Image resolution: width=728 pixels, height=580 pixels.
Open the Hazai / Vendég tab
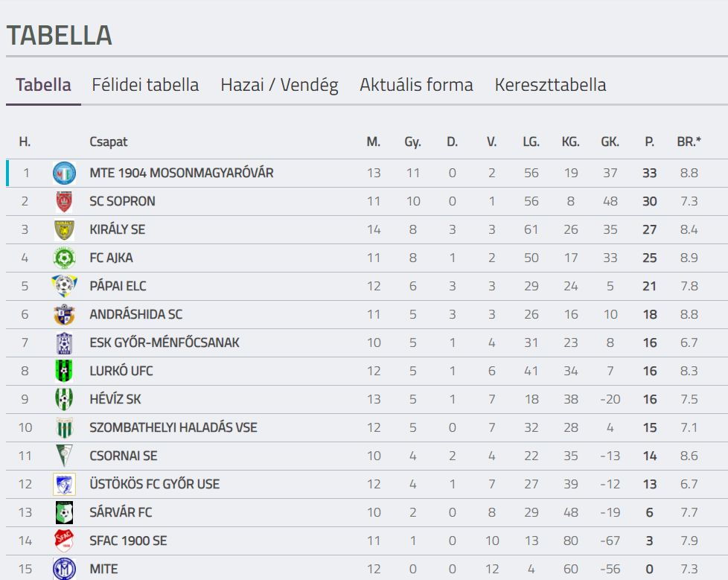(x=279, y=85)
